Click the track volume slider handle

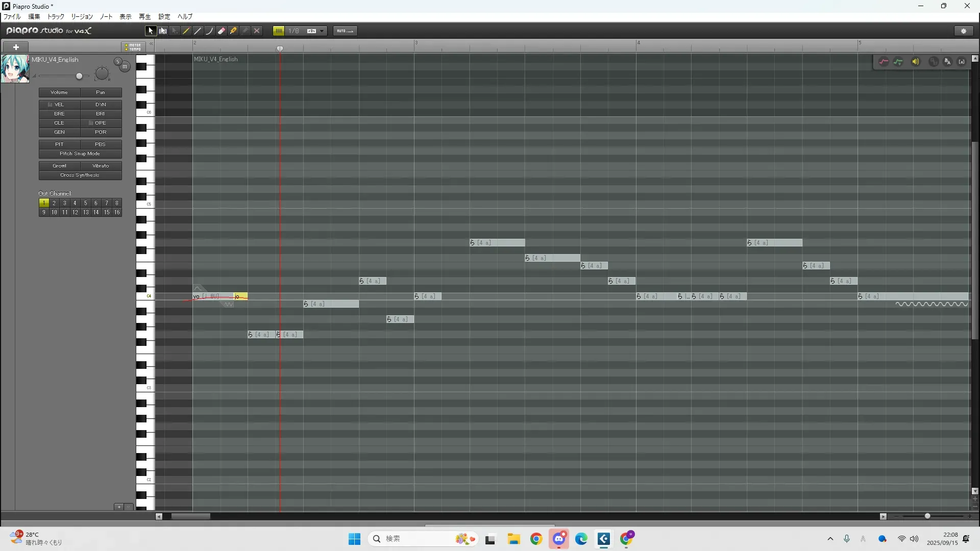click(x=79, y=76)
